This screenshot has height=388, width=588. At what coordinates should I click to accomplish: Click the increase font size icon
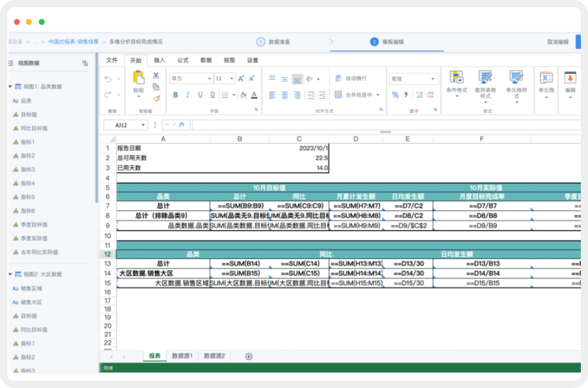pyautogui.click(x=240, y=78)
